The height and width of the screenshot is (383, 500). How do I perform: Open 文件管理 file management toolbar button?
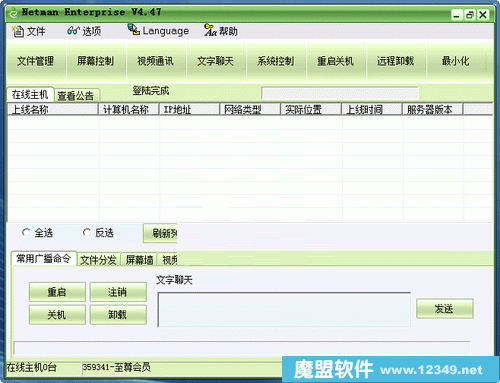pyautogui.click(x=36, y=61)
